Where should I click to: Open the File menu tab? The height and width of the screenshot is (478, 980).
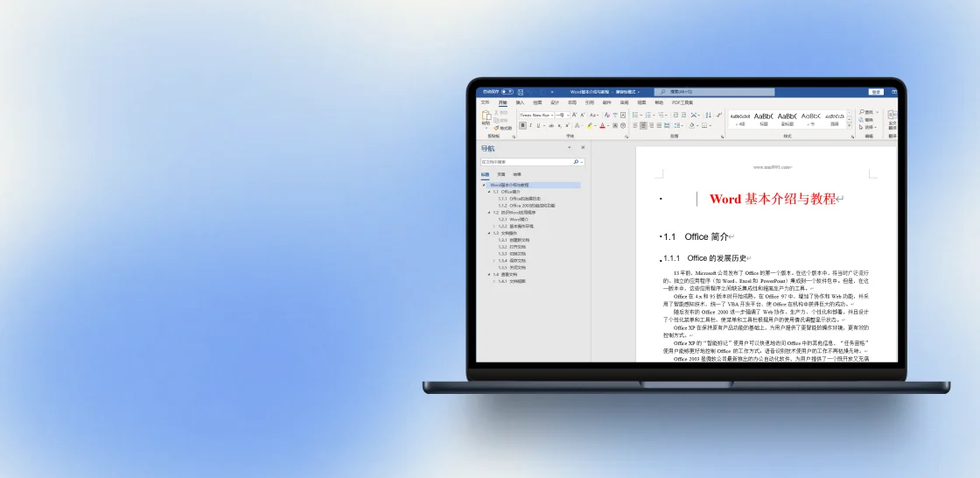point(485,102)
